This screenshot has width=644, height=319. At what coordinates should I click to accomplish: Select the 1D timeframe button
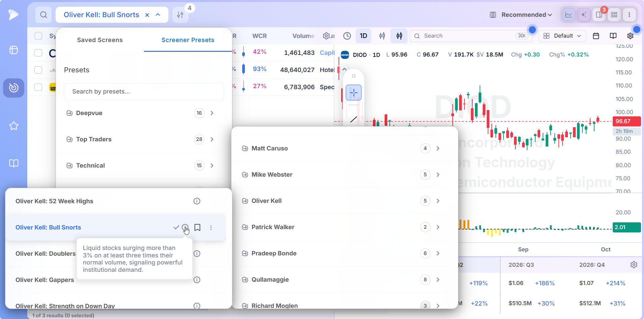tap(363, 36)
